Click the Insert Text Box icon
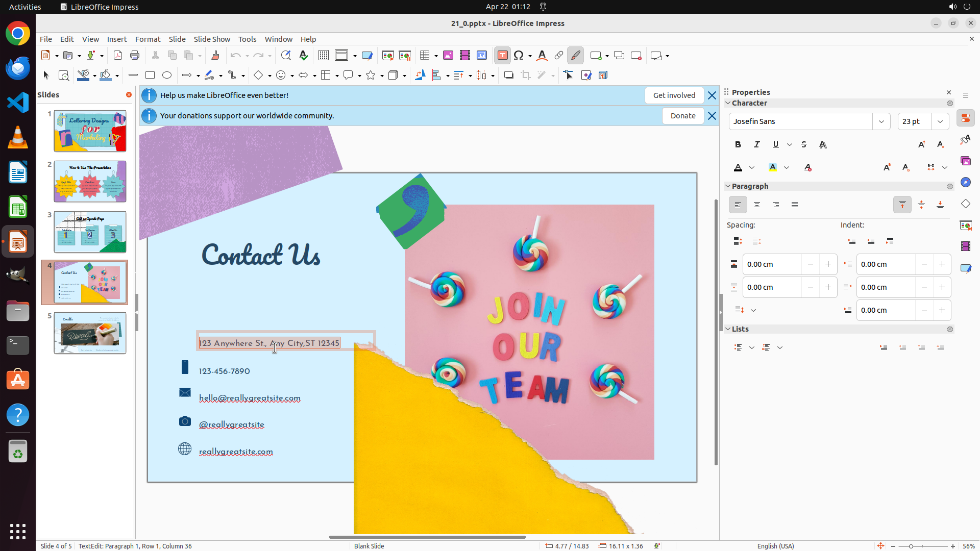Screen dimensions: 980x551 pyautogui.click(x=502, y=56)
